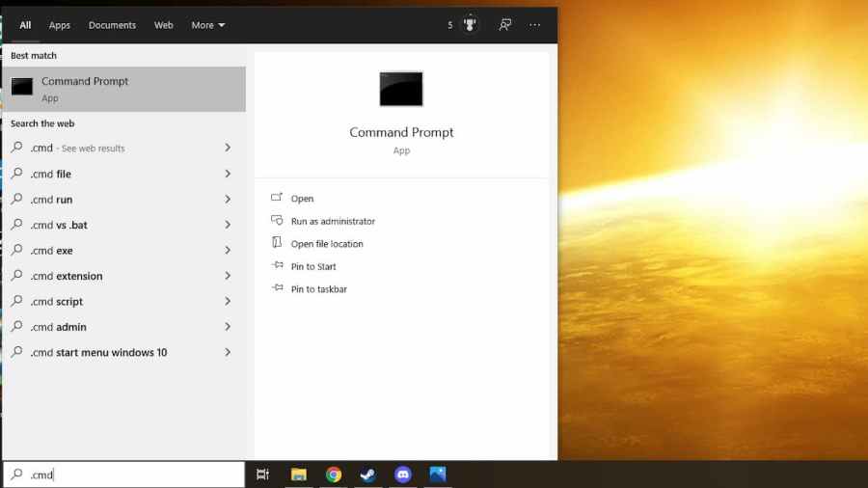This screenshot has width=868, height=488.
Task: Click the rewards points number 5
Action: 450,25
